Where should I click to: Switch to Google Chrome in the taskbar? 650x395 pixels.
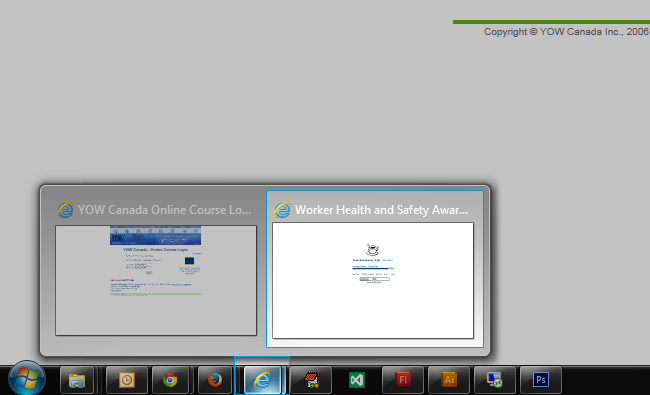(x=170, y=380)
